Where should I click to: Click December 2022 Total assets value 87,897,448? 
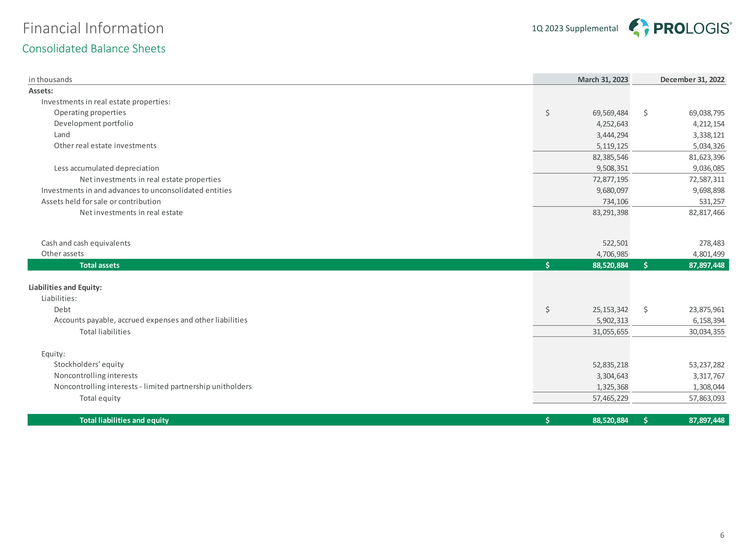706,265
